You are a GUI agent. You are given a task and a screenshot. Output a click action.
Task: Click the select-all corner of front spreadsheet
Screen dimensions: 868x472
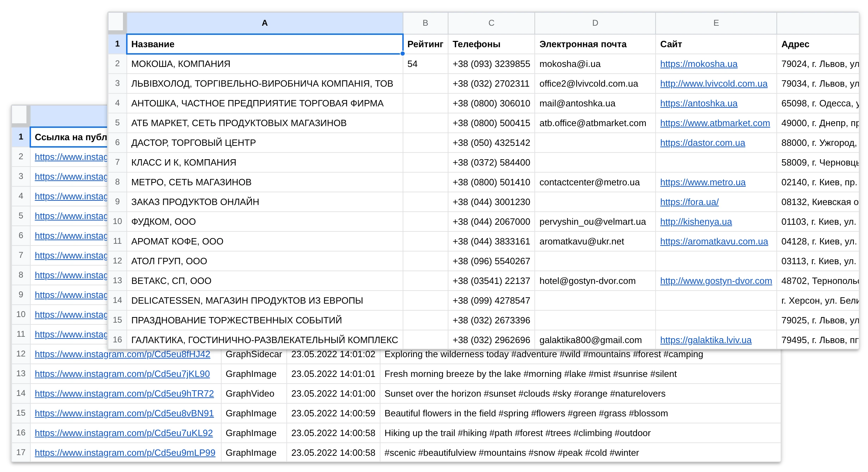(117, 23)
